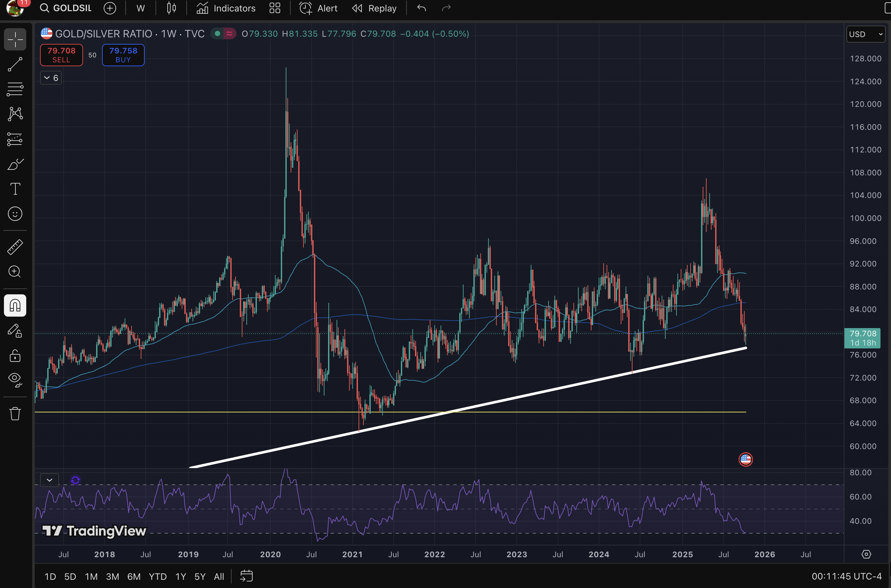Open the Fibonacci retracement tools
The image size is (891, 588).
tap(15, 89)
